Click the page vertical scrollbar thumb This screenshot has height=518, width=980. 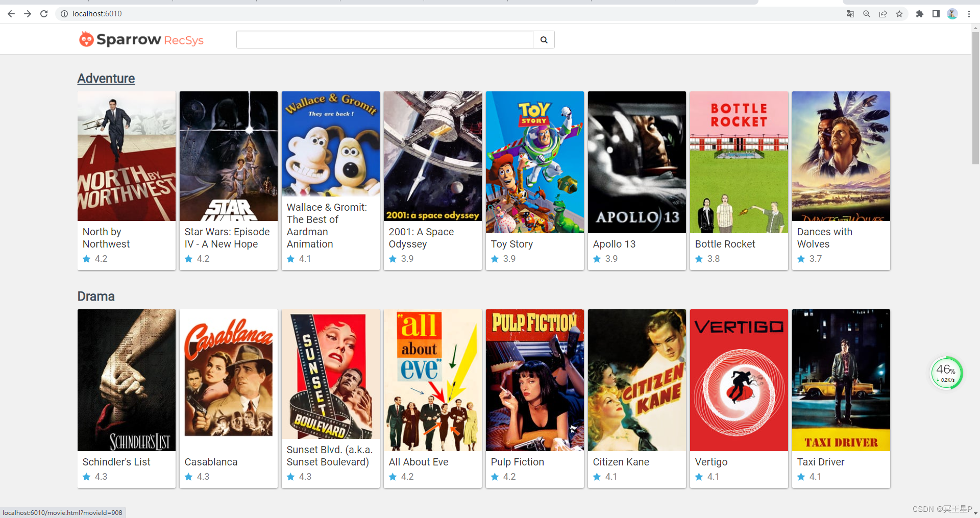(975, 98)
